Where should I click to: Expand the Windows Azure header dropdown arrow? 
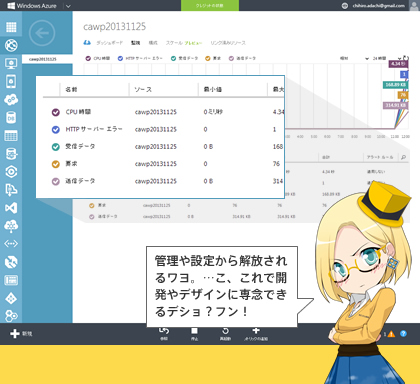point(68,6)
